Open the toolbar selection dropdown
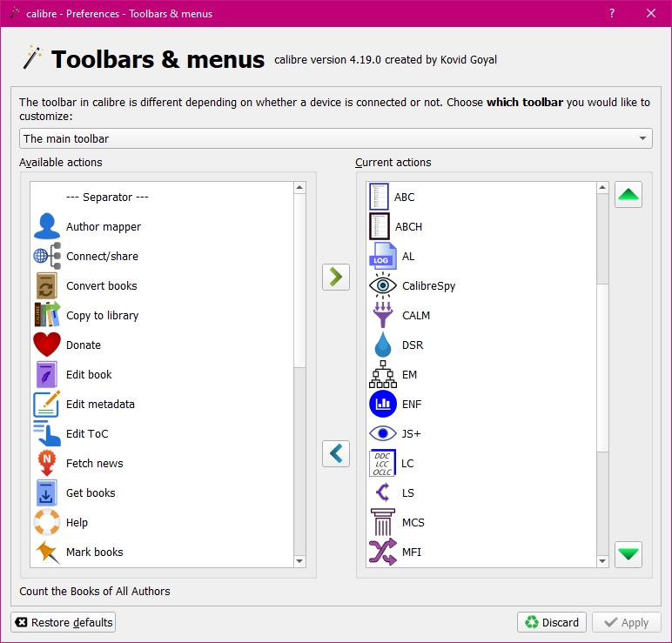This screenshot has width=672, height=643. [336, 138]
